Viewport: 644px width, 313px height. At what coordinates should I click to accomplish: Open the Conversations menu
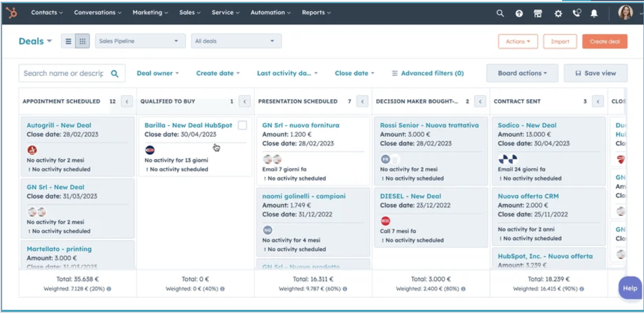click(97, 13)
